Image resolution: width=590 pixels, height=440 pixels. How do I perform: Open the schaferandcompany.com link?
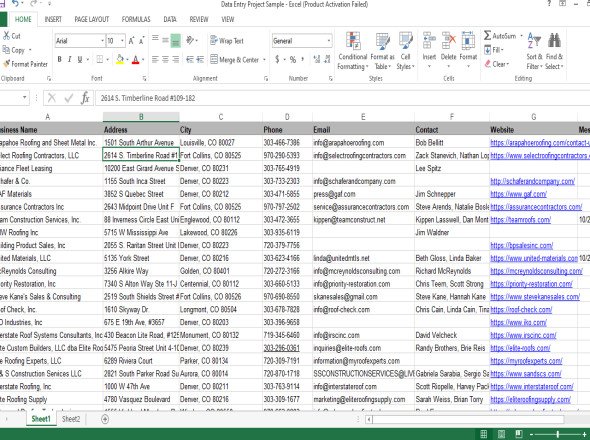click(x=532, y=181)
